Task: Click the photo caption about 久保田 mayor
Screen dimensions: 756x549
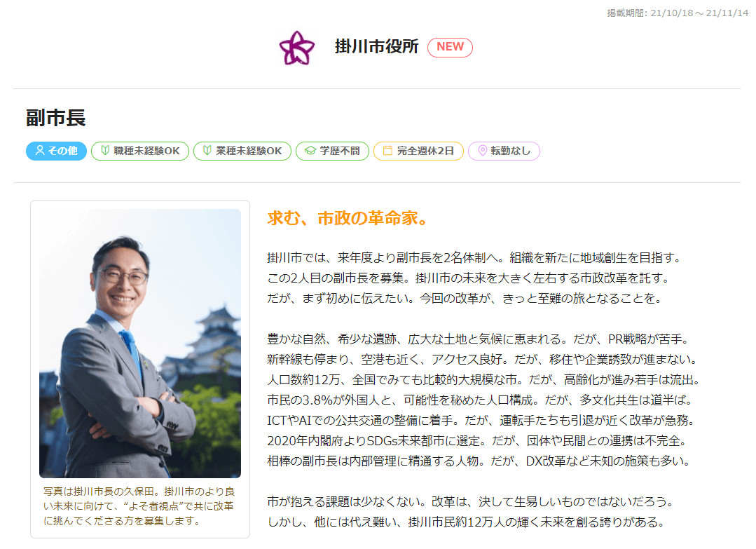Action: [139, 506]
